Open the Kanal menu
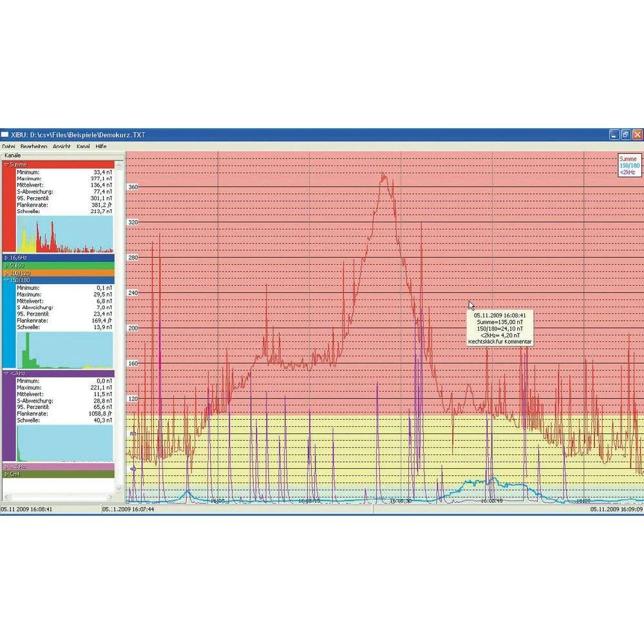Screen dimensions: 644x644 point(83,147)
